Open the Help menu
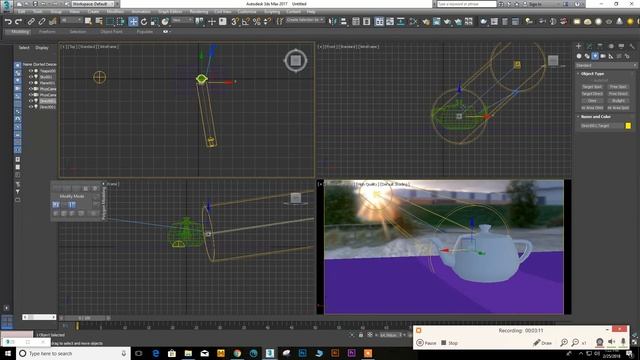The height and width of the screenshot is (360, 640). (x=311, y=12)
